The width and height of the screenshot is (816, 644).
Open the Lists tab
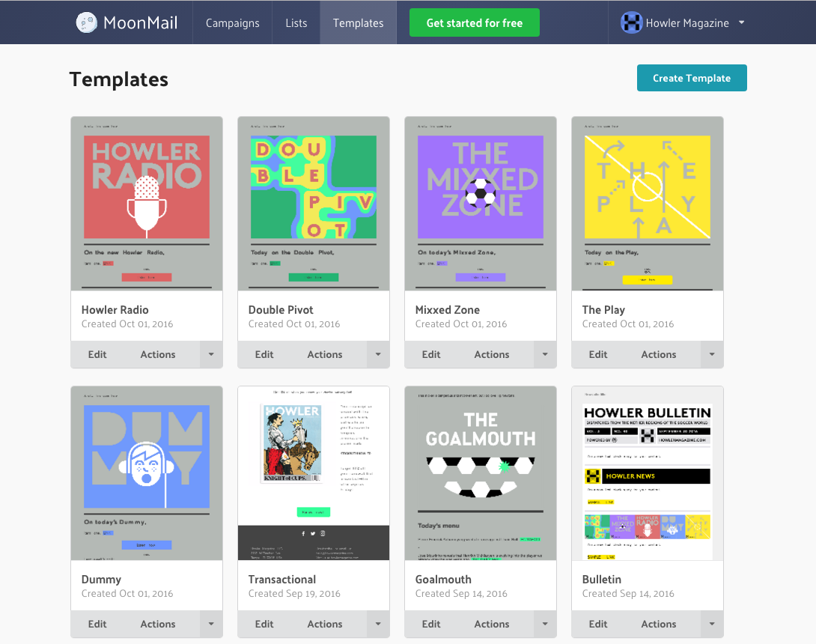pos(296,23)
